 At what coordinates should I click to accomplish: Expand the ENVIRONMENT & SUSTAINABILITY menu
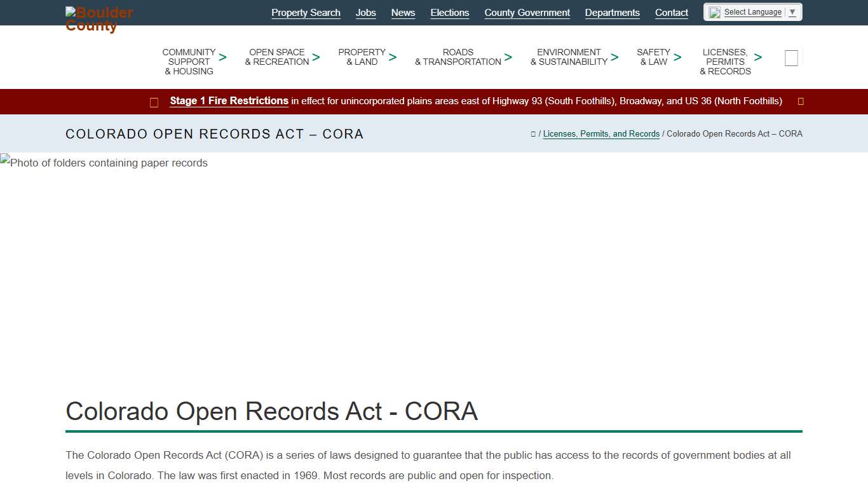(569, 57)
